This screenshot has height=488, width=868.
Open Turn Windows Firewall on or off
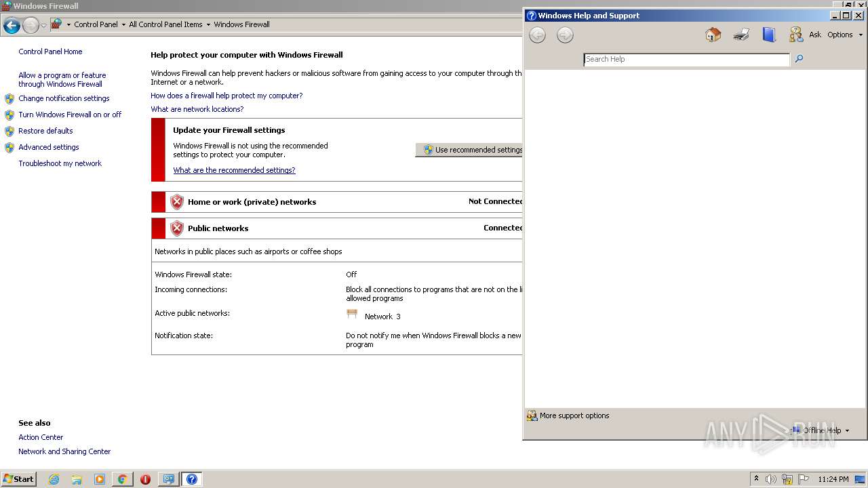tap(70, 115)
